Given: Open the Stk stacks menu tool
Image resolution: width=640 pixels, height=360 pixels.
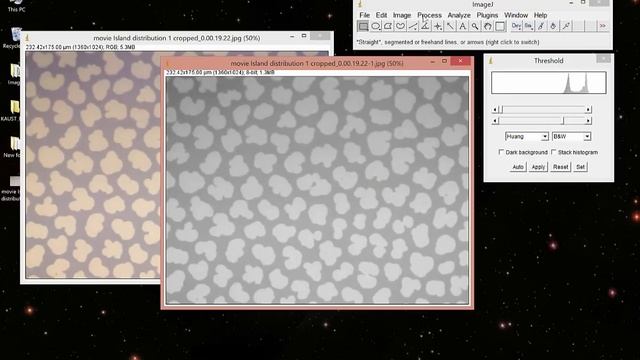Looking at the screenshot, I should 528,26.
